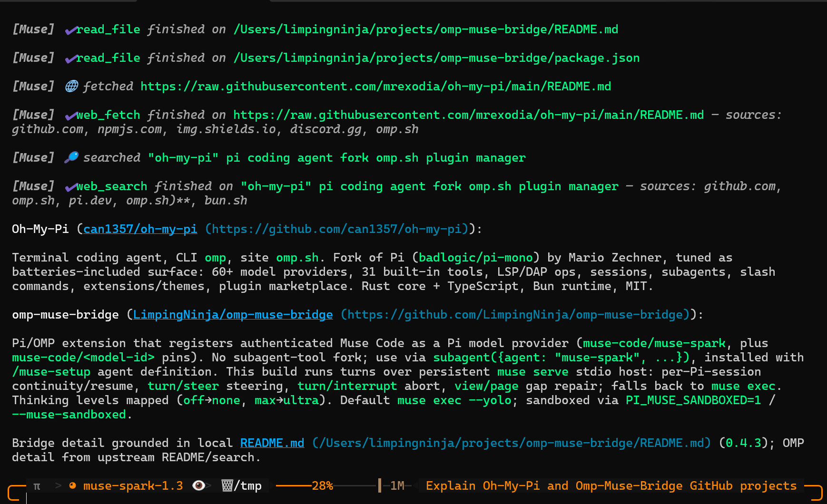827x504 pixels.
Task: Click the --muse-sandboxed flag text
Action: pyautogui.click(x=69, y=415)
